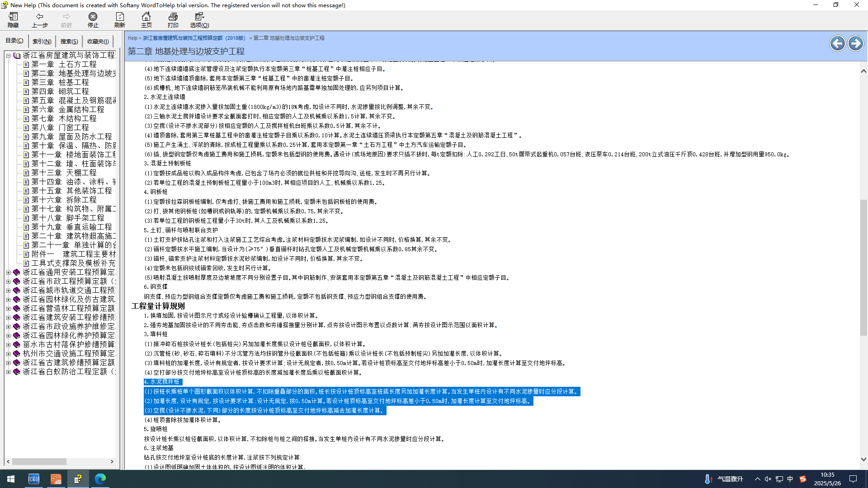Select 浙江省古建筑修缮预算定额 book

coord(69,363)
